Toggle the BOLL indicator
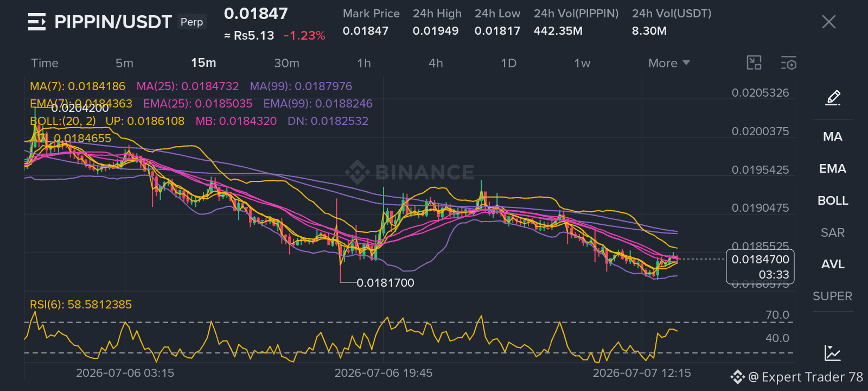 833,201
